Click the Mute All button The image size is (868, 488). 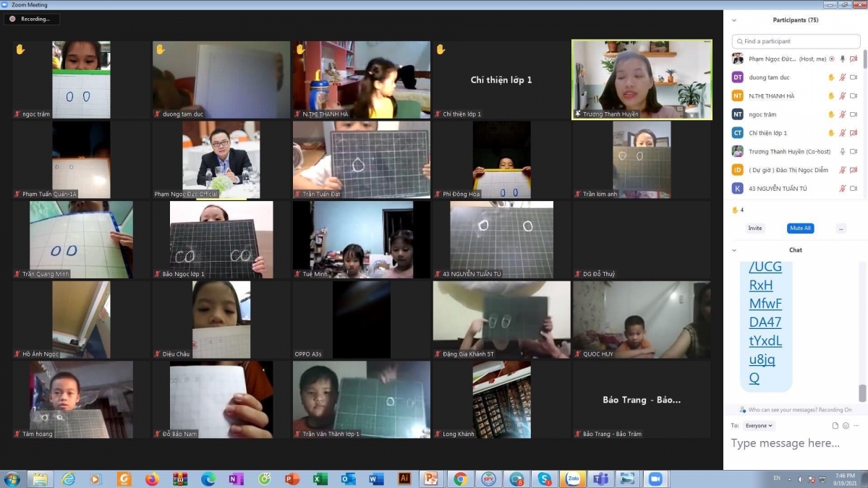tap(800, 228)
